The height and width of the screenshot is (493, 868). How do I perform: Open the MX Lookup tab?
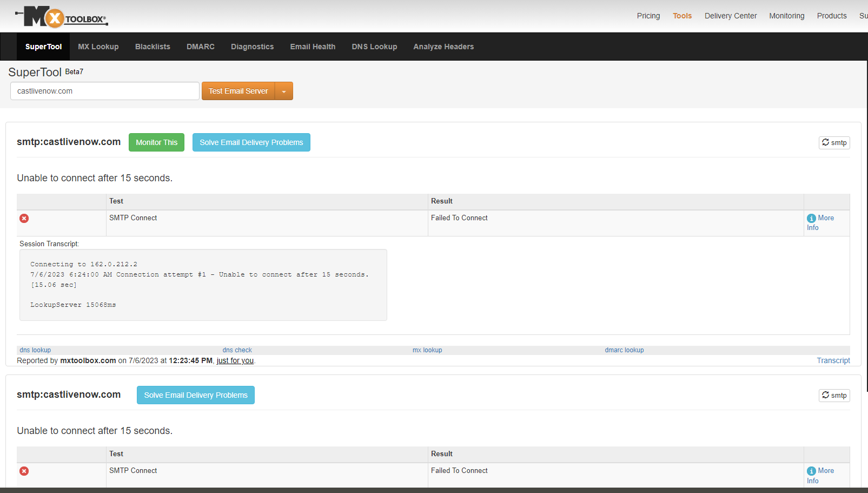click(98, 47)
